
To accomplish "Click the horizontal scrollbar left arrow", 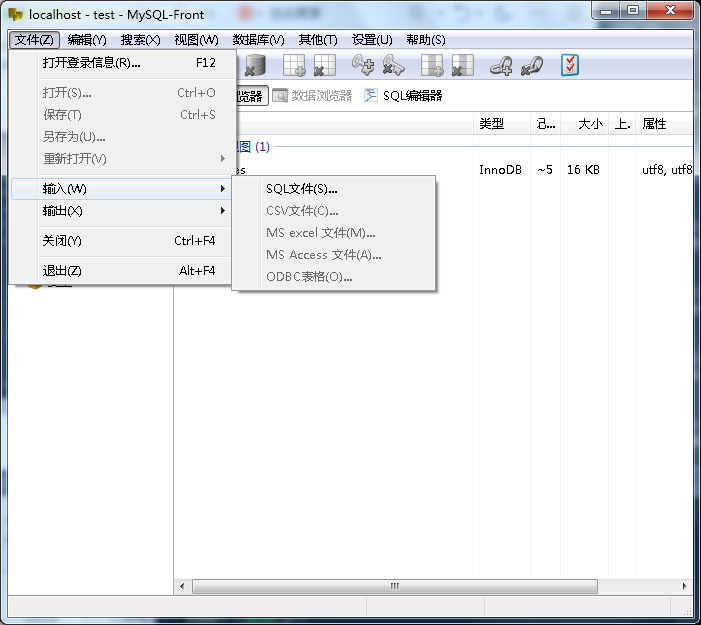I will [182, 586].
